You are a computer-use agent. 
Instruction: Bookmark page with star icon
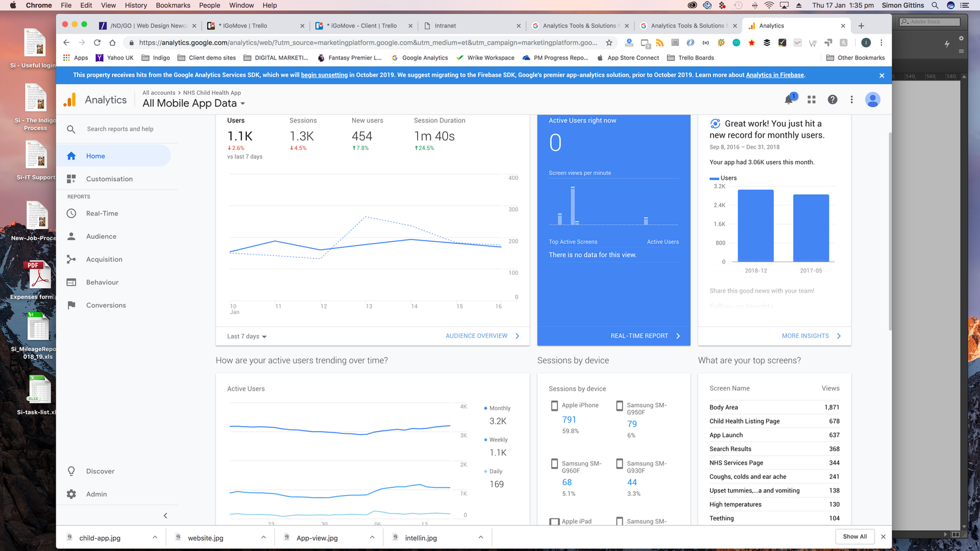(x=609, y=43)
